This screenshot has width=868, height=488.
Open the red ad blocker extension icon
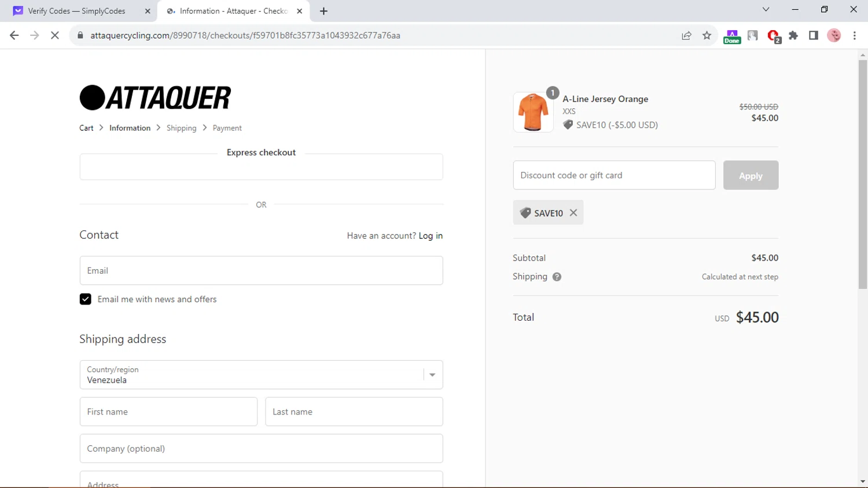tap(774, 36)
